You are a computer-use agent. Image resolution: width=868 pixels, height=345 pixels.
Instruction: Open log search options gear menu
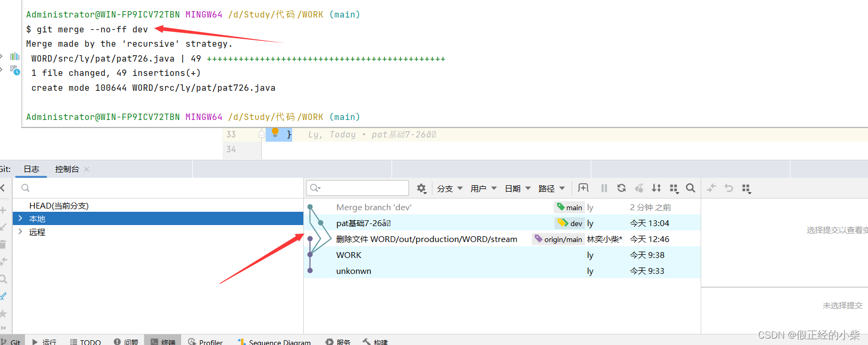421,188
